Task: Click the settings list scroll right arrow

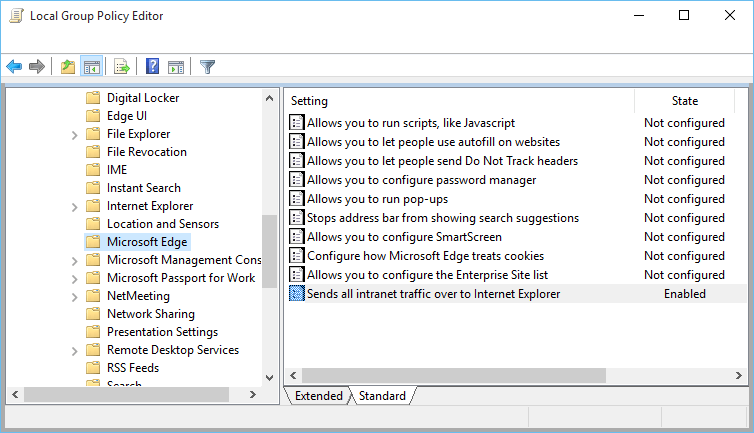Action: pos(739,375)
